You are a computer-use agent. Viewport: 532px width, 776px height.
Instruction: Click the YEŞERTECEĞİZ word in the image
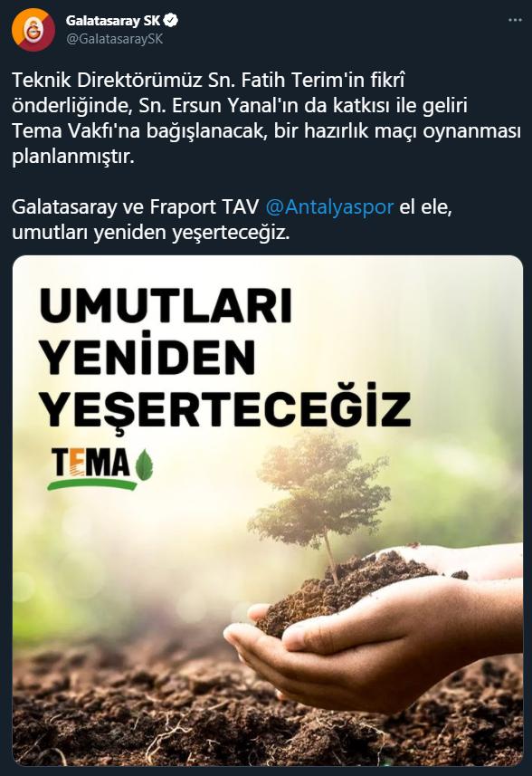click(225, 407)
